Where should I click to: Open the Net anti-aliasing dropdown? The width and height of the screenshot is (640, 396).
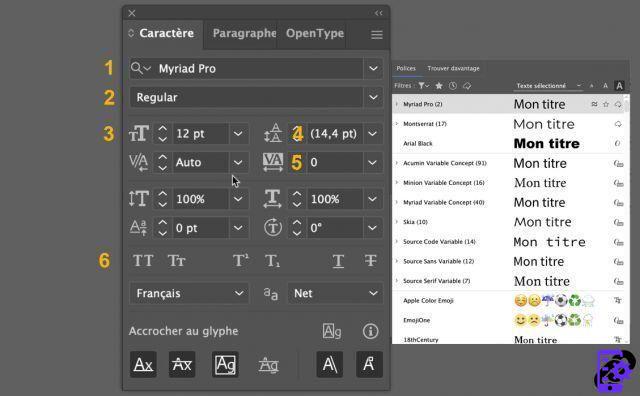tap(335, 293)
